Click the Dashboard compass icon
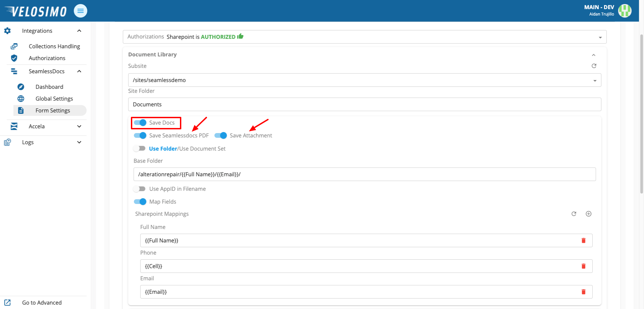This screenshot has width=644, height=309. (x=21, y=87)
